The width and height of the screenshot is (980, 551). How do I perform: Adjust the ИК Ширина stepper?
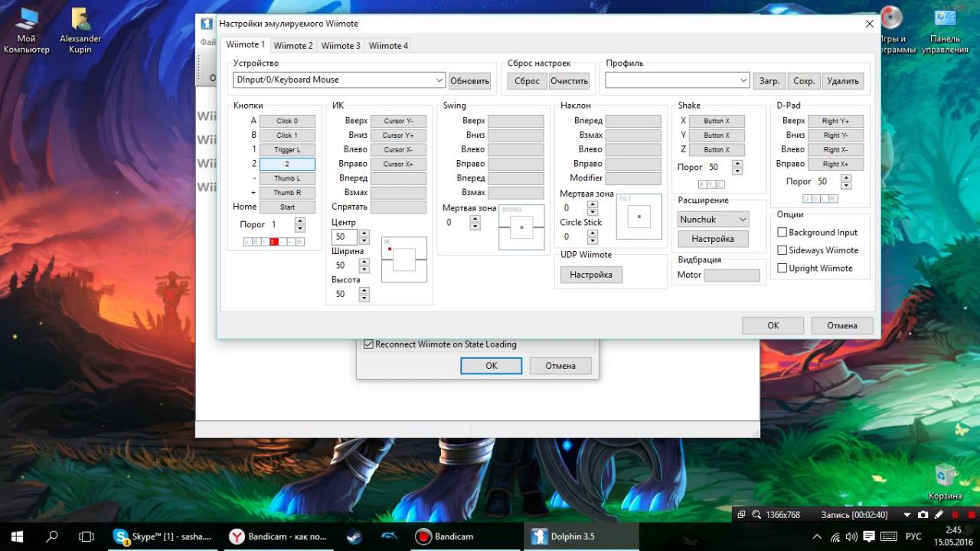(364, 266)
